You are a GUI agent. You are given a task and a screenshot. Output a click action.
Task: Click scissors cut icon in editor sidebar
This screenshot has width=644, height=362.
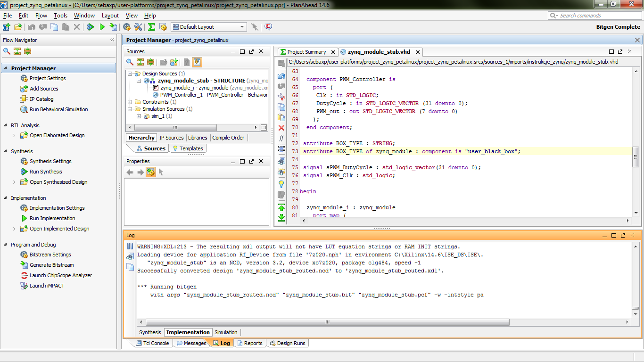coord(281,97)
